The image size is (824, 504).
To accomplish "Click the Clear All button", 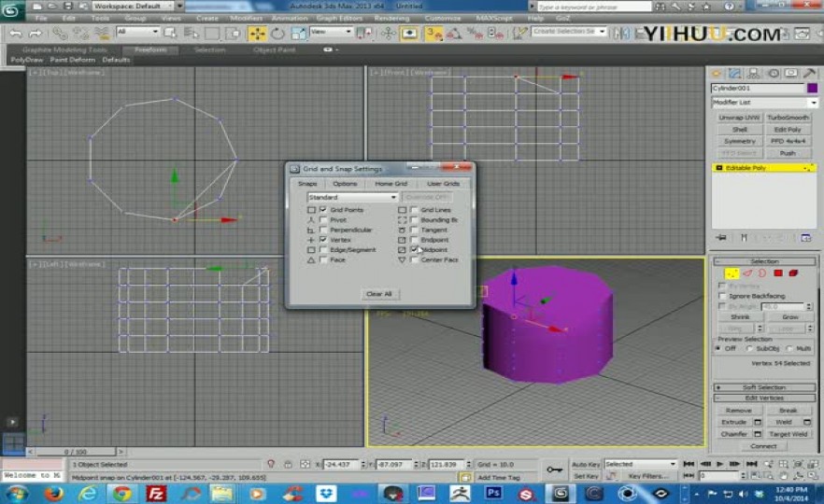I will pos(379,294).
